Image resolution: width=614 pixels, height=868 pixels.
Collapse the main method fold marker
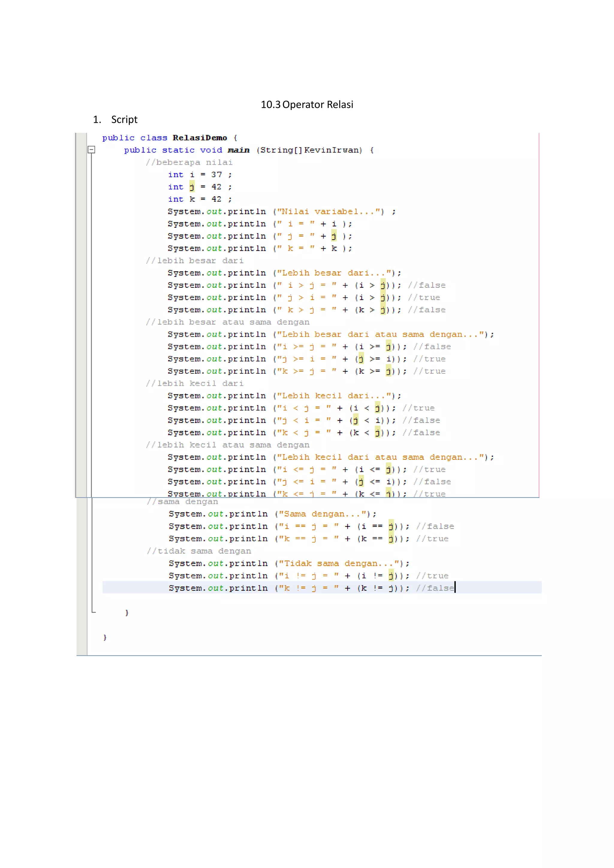pos(91,150)
